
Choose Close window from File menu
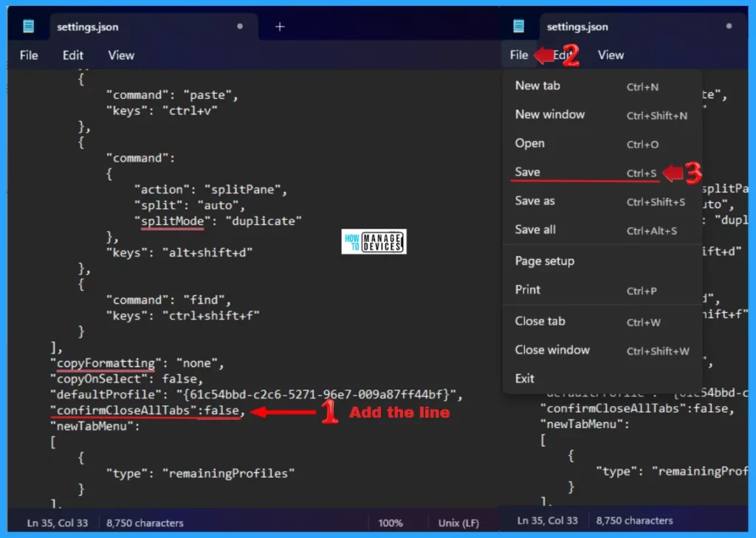click(x=602, y=351)
